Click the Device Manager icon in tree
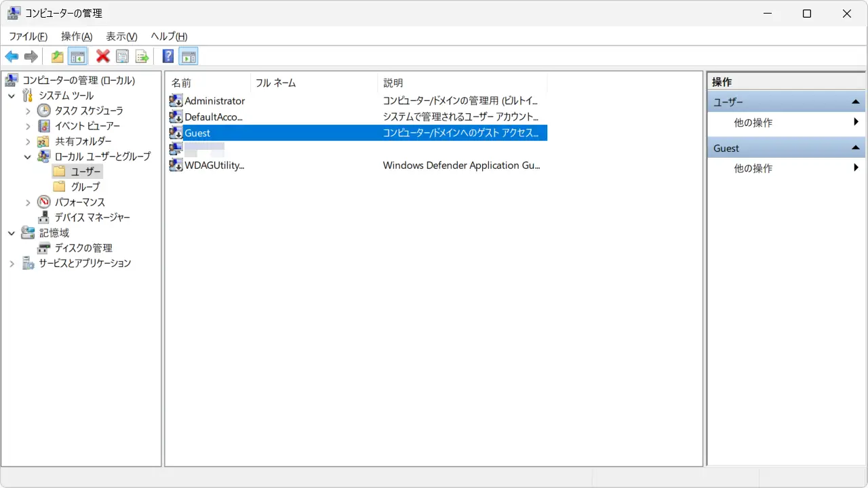The height and width of the screenshot is (488, 868). pos(44,218)
